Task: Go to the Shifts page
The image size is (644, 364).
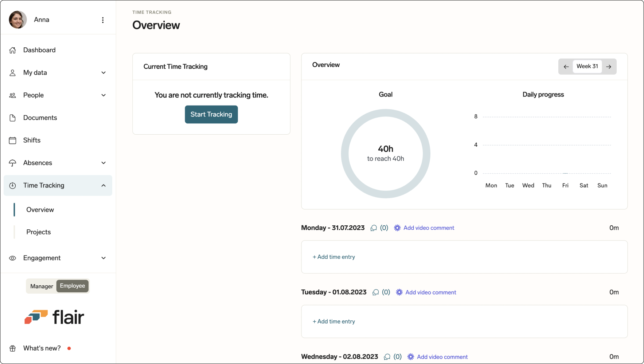Action: [32, 141]
